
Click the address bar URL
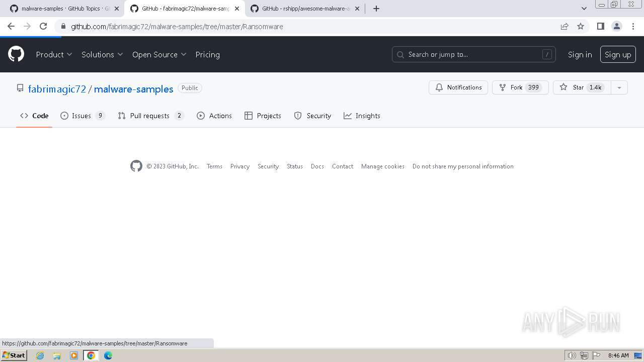point(177,26)
